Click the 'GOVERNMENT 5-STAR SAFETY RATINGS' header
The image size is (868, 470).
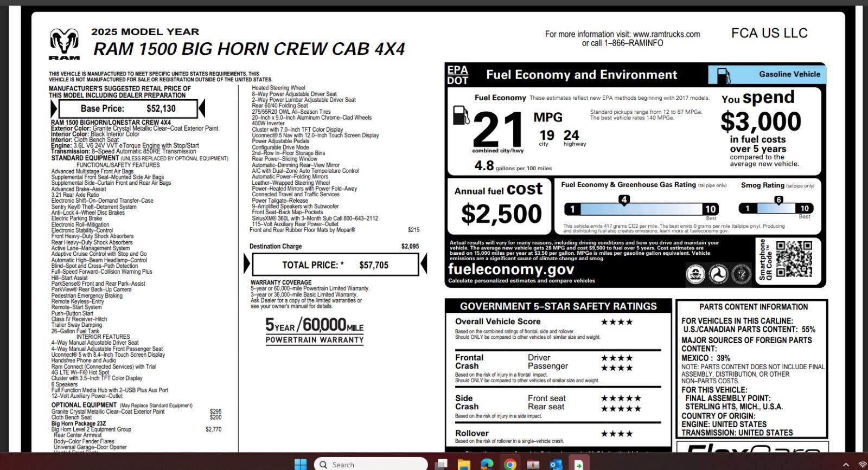click(x=558, y=306)
